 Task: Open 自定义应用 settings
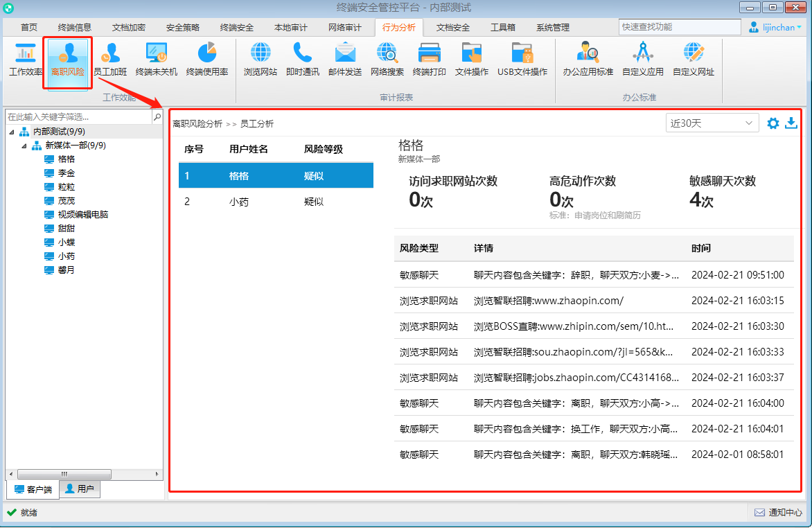coord(643,60)
